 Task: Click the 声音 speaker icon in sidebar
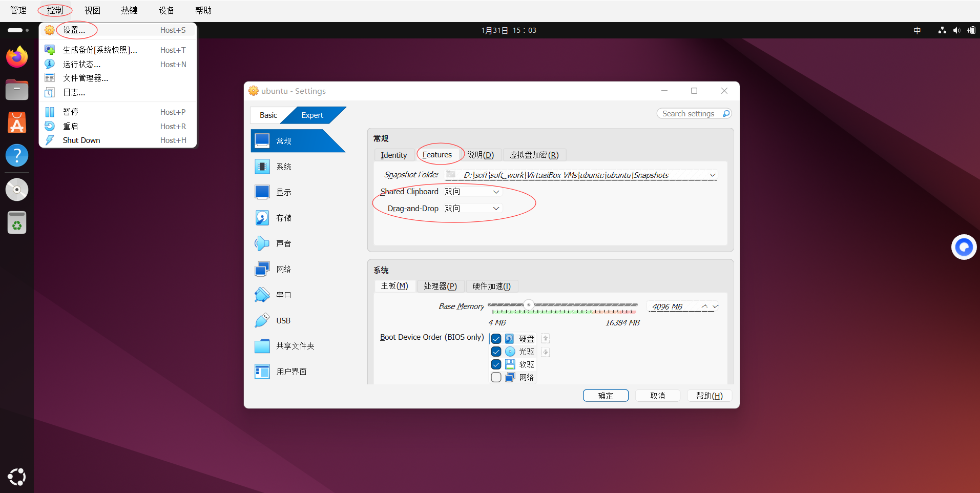[x=262, y=243]
